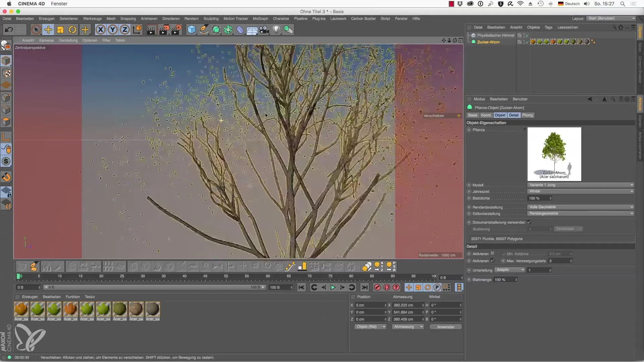Add a floor environment object
644x362 pixels.
pos(252,30)
